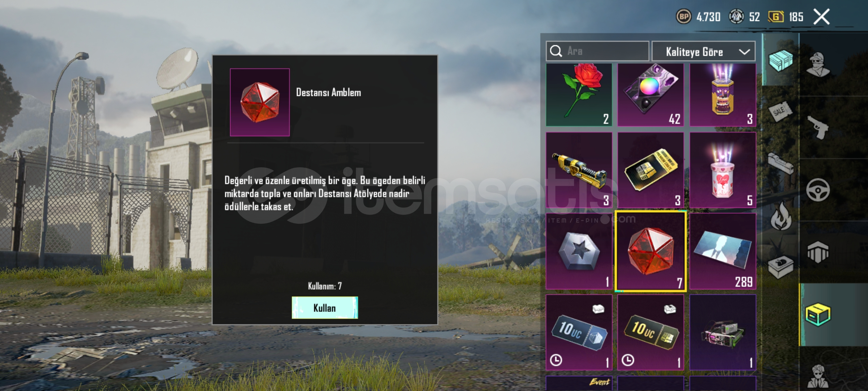
Task: Click the BP currency coin icon
Action: tap(684, 17)
